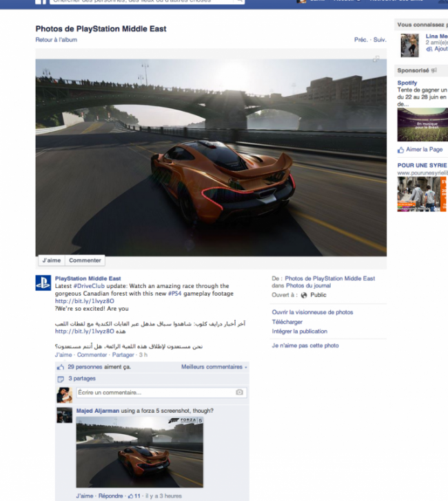Click the PlayStation logo avatar beside post

coord(43,283)
